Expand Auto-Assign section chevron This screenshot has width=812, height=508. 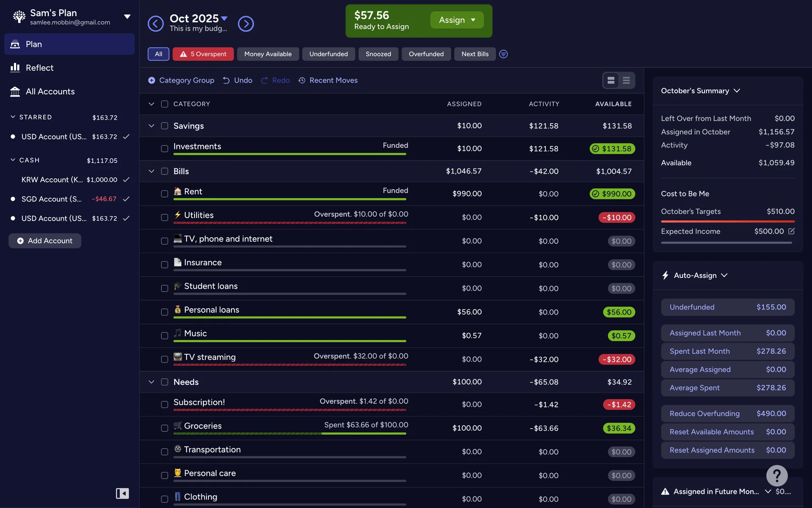[x=724, y=275]
